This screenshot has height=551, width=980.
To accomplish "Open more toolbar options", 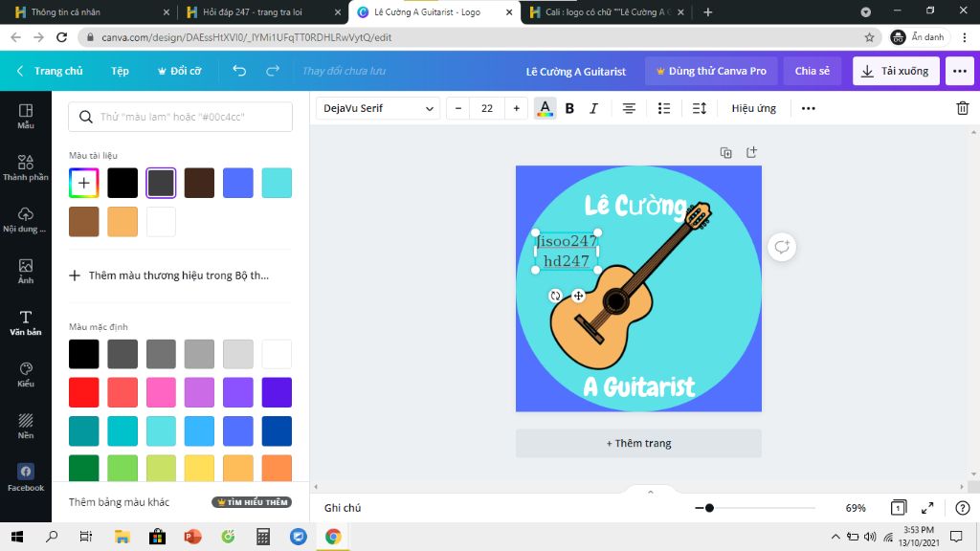I will click(x=808, y=108).
